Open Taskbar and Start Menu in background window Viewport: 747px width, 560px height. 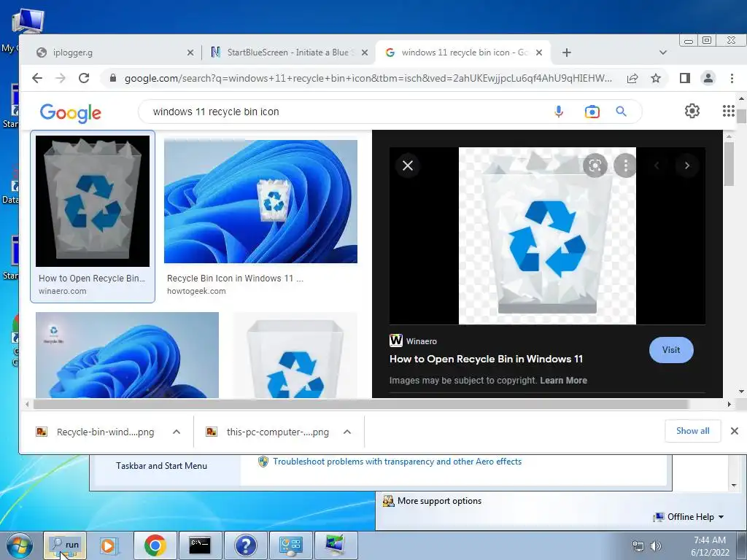pos(161,466)
